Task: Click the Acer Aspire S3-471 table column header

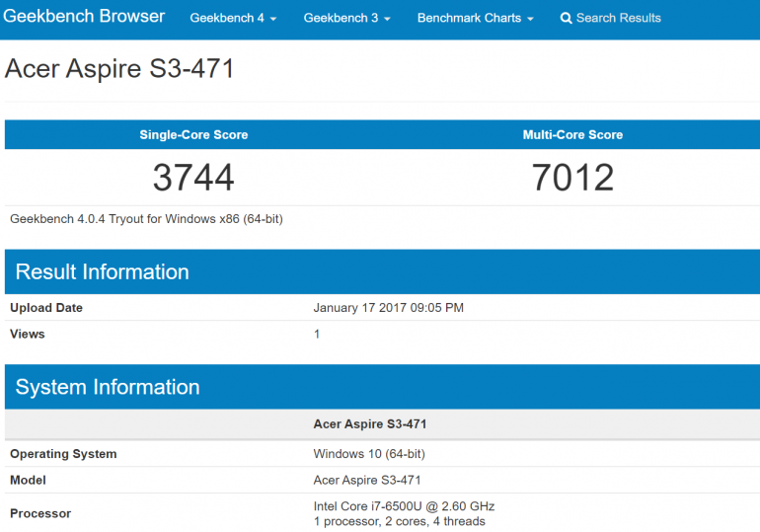Action: 370,424
